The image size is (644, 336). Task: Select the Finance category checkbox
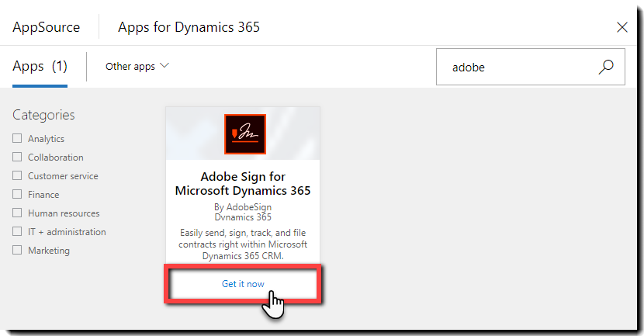click(x=17, y=194)
